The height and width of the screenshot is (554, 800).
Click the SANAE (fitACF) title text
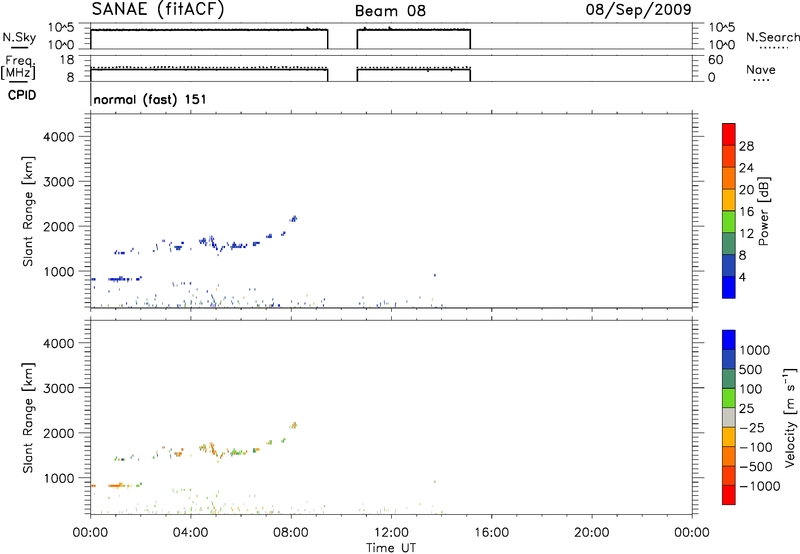point(158,9)
